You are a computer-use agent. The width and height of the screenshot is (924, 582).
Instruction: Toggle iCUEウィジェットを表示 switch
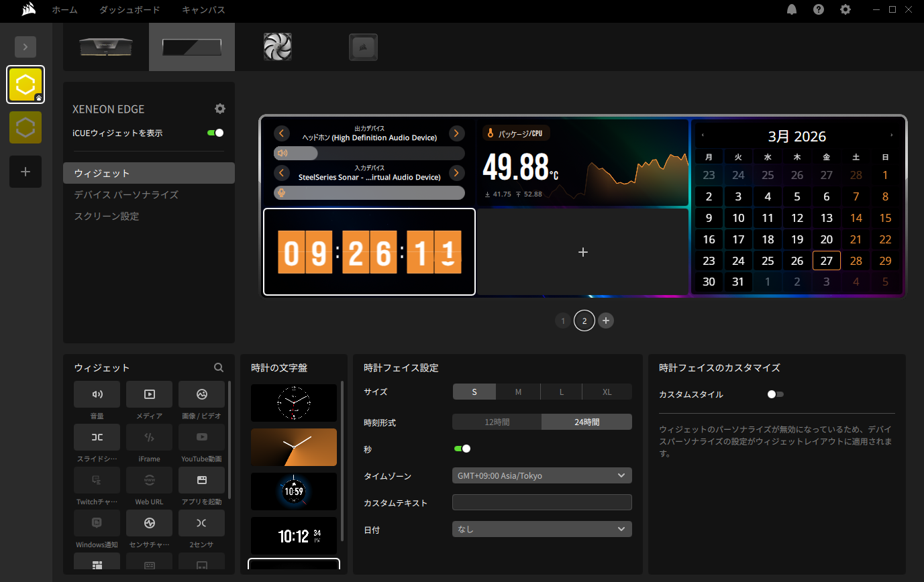pyautogui.click(x=215, y=133)
